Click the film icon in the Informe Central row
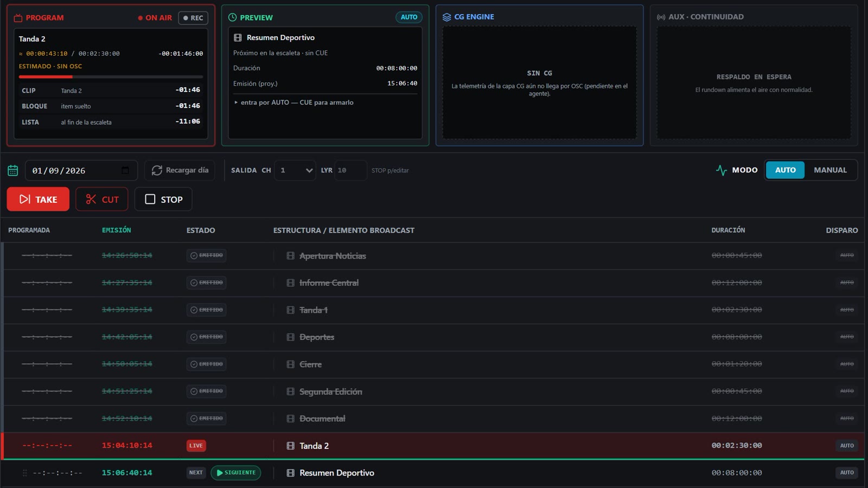The width and height of the screenshot is (868, 488). (290, 282)
